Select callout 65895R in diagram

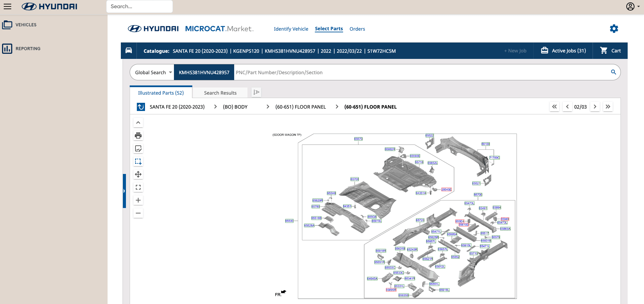pos(391,290)
